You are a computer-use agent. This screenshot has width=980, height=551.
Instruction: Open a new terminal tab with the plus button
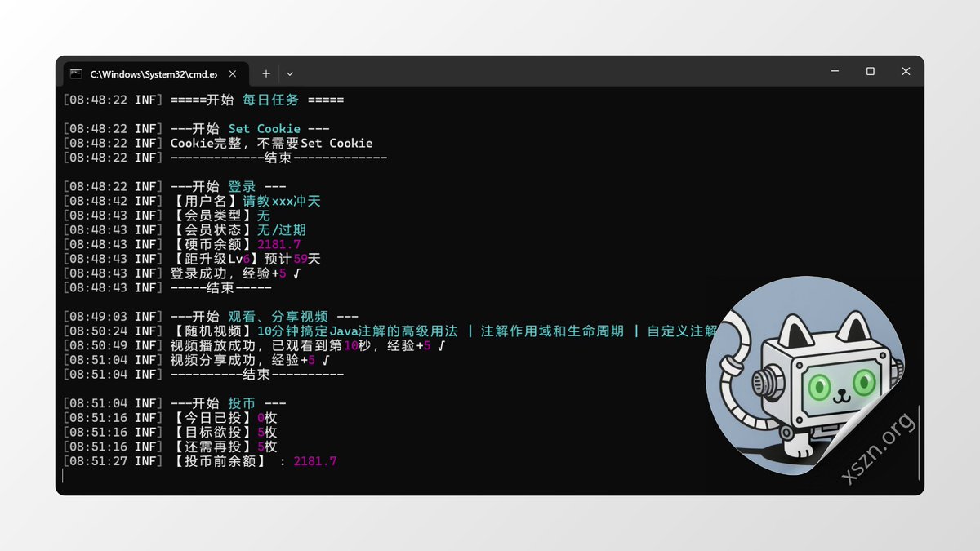pos(266,73)
